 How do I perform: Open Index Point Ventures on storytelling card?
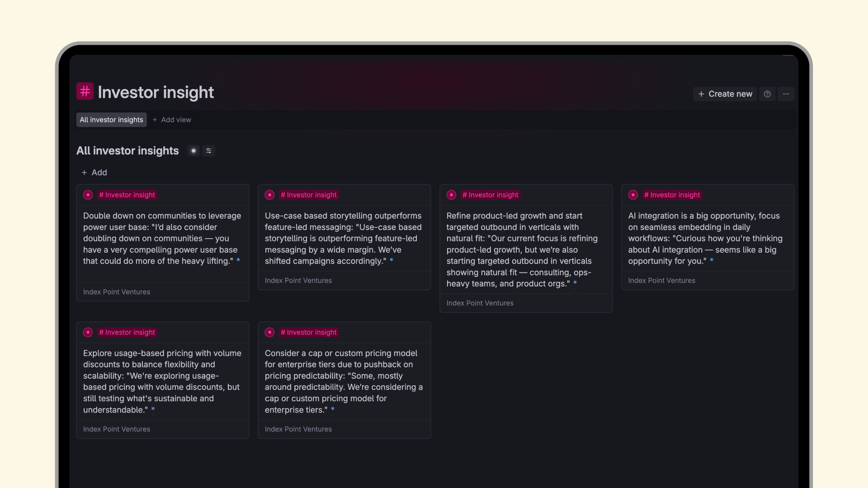coord(298,281)
